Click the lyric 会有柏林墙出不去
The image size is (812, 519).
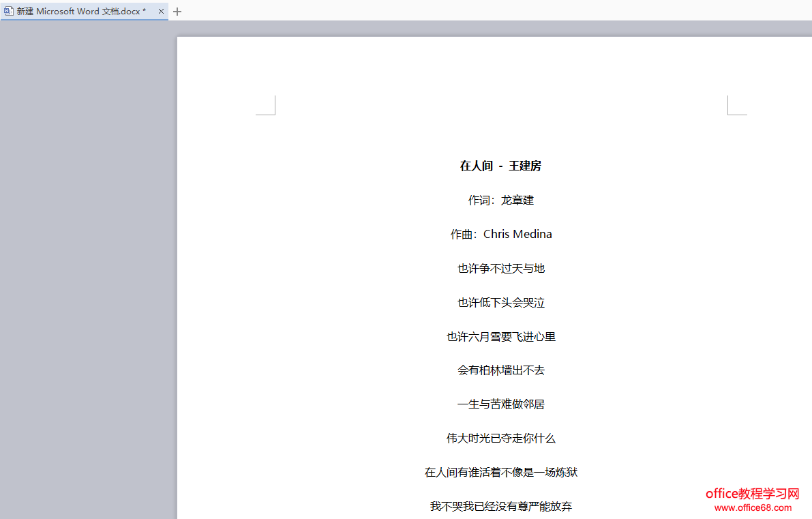[501, 370]
